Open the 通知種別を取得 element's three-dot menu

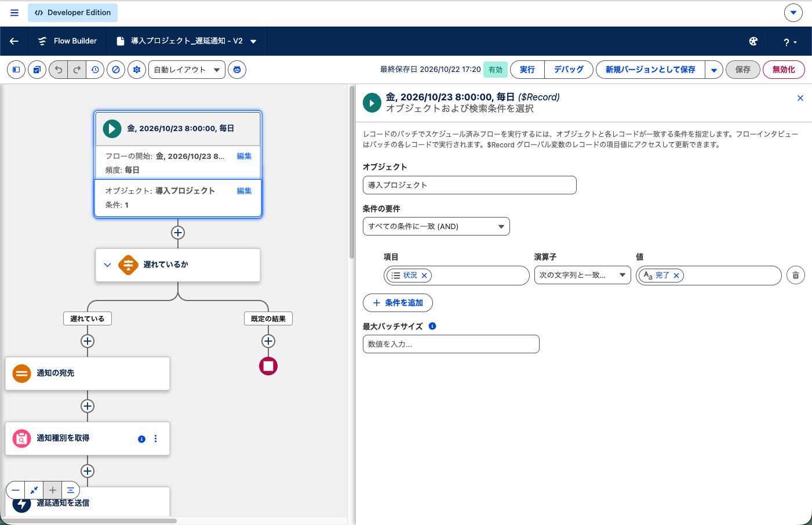tap(155, 439)
